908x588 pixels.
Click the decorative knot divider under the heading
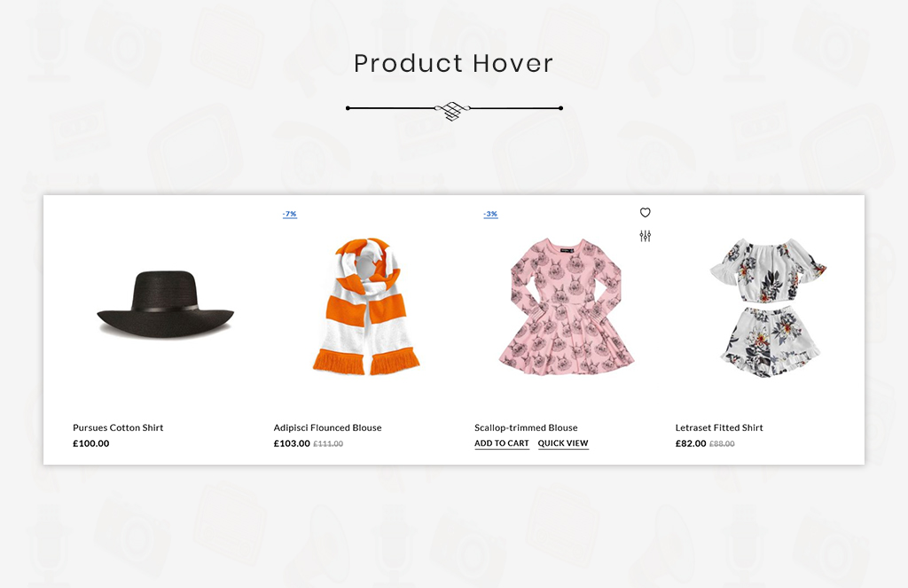(453, 109)
